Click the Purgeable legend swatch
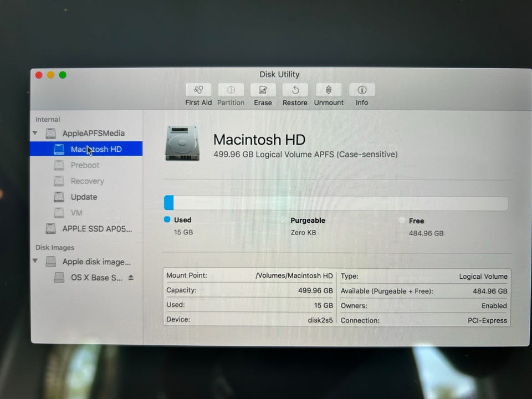This screenshot has height=399, width=532. [x=284, y=220]
